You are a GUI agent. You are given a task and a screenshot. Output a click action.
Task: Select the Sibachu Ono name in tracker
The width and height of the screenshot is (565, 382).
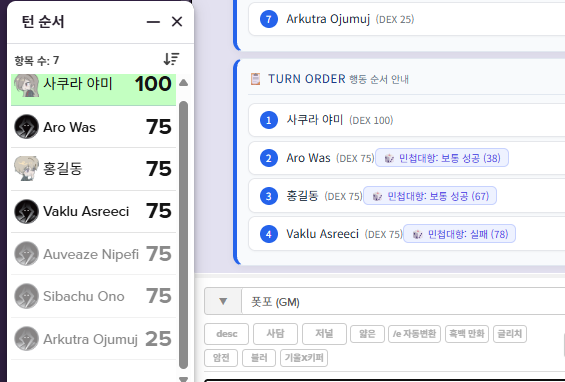click(84, 296)
